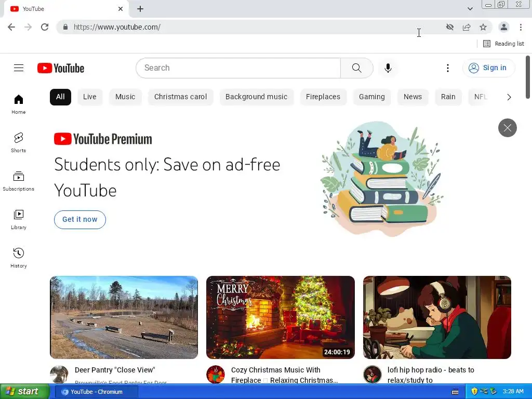Select the All category chip
The height and width of the screenshot is (399, 532).
60,97
